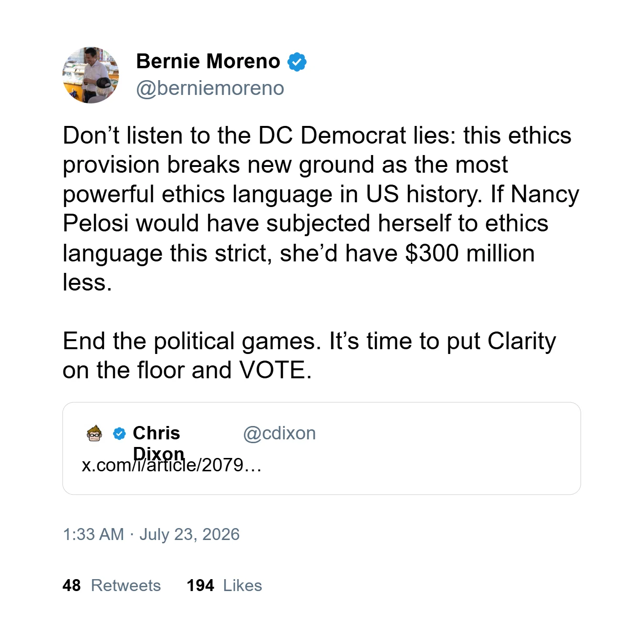Click the 1:33 AM timestamp
This screenshot has height=644, width=644.
click(93, 534)
